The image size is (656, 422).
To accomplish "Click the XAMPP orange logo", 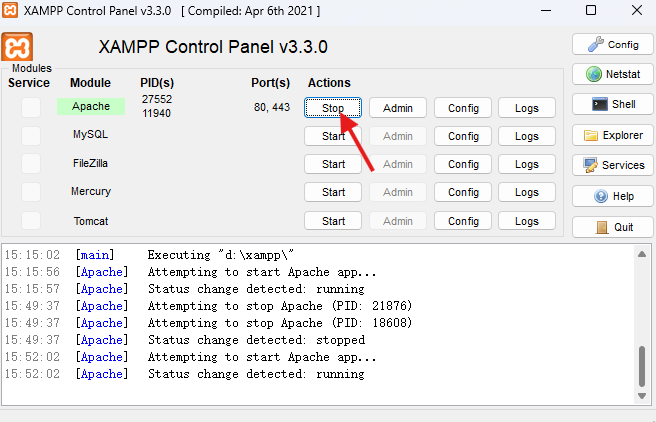I will [17, 47].
